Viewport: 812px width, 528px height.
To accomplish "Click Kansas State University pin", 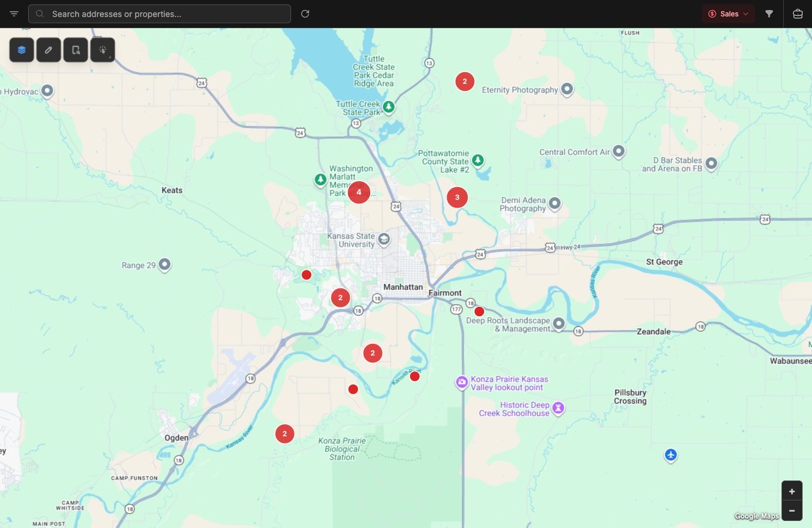I will click(x=384, y=239).
